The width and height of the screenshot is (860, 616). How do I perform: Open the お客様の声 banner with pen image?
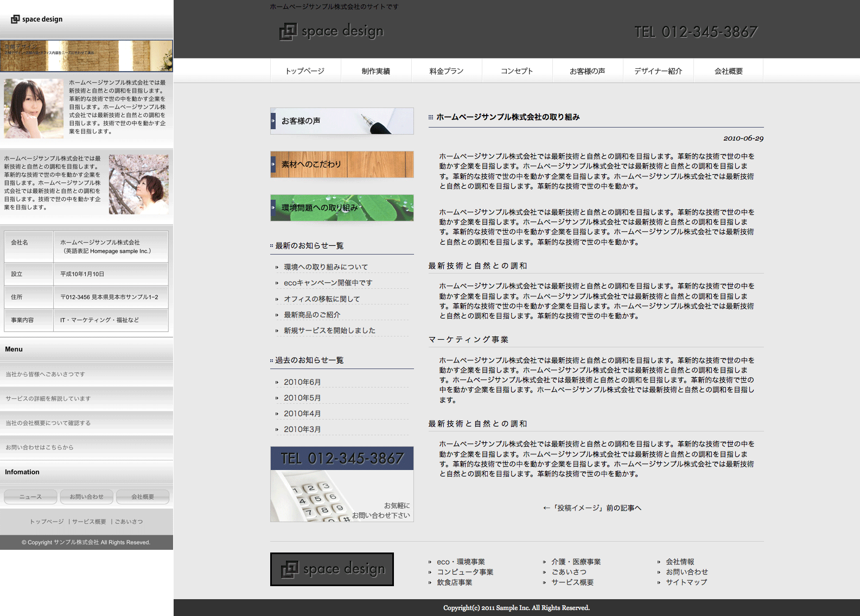tap(342, 121)
